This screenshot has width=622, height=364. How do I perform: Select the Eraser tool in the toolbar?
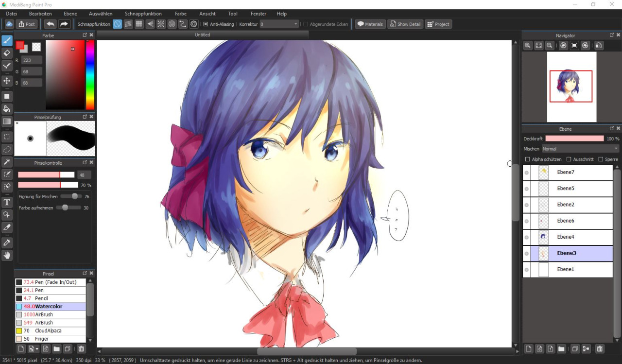[x=7, y=53]
